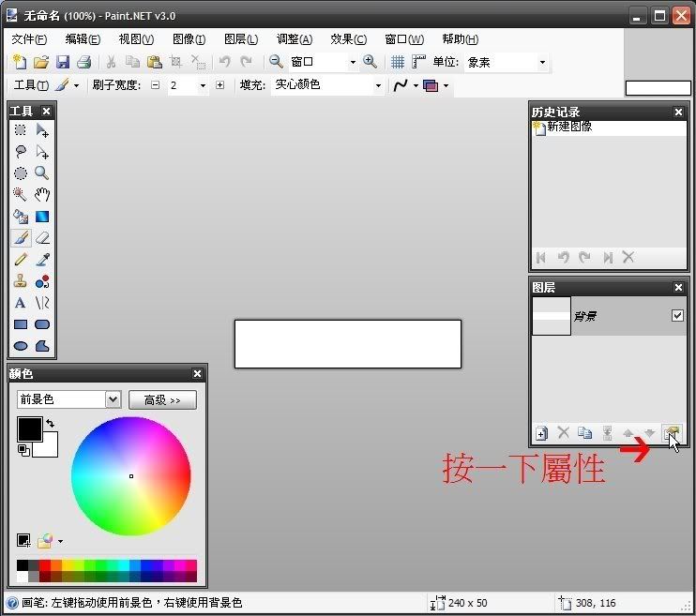Reset colors to black and white
696x616 pixels.
coord(23,450)
